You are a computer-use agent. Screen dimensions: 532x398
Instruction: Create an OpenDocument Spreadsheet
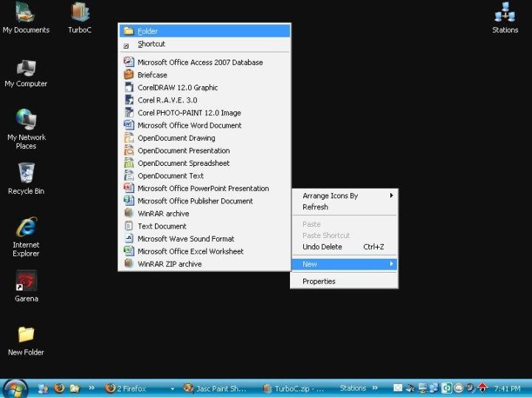tap(204, 163)
